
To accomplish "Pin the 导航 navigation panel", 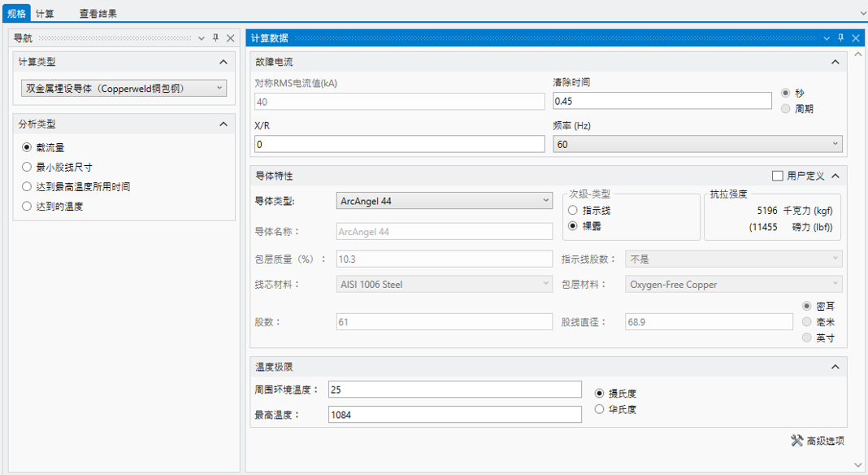I will click(216, 38).
